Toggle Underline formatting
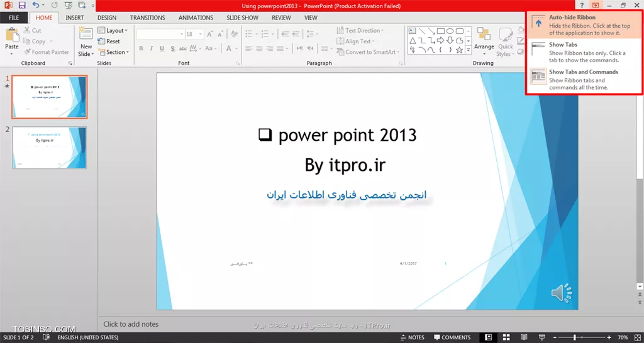This screenshot has width=644, height=343. pyautogui.click(x=162, y=48)
